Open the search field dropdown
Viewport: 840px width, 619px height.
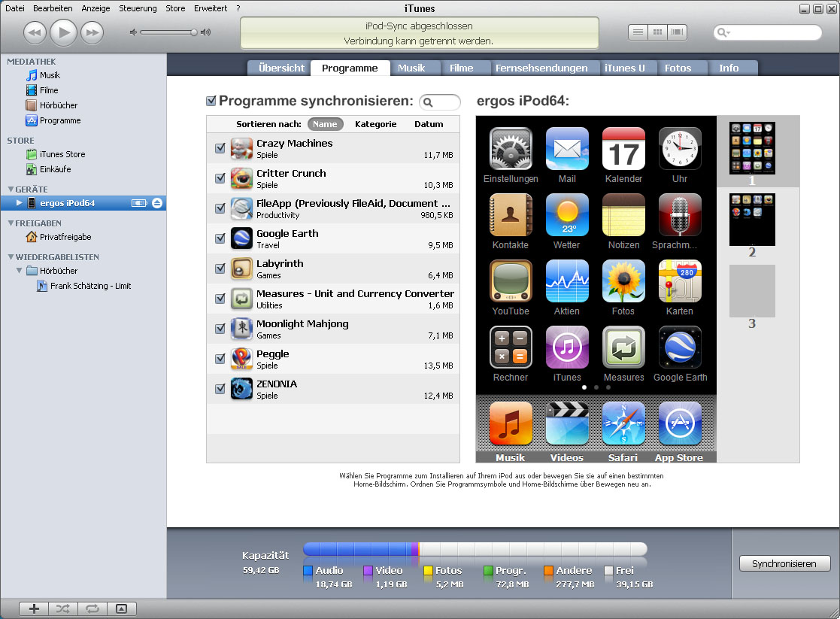tap(723, 32)
